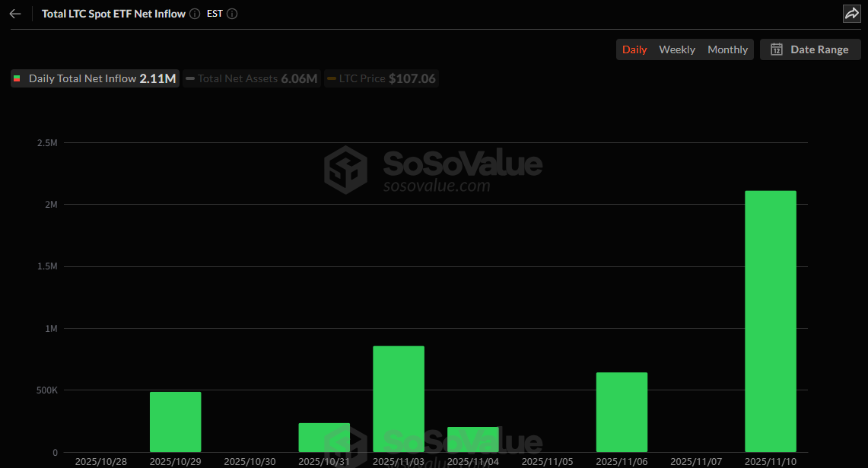Click the calendar icon in Date Range
The height and width of the screenshot is (468, 868).
click(777, 49)
